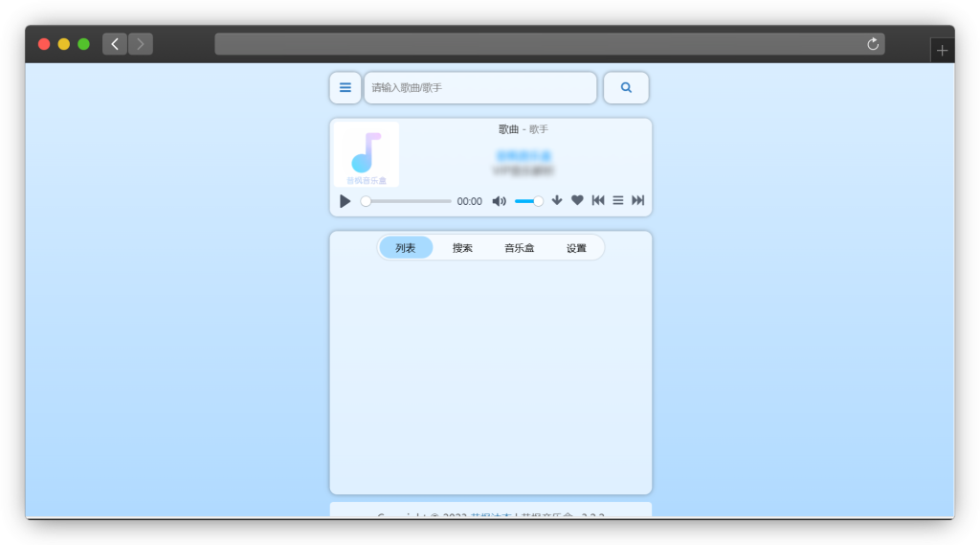Image resolution: width=980 pixels, height=545 pixels.
Task: Click the magnifier search button
Action: pyautogui.click(x=626, y=87)
